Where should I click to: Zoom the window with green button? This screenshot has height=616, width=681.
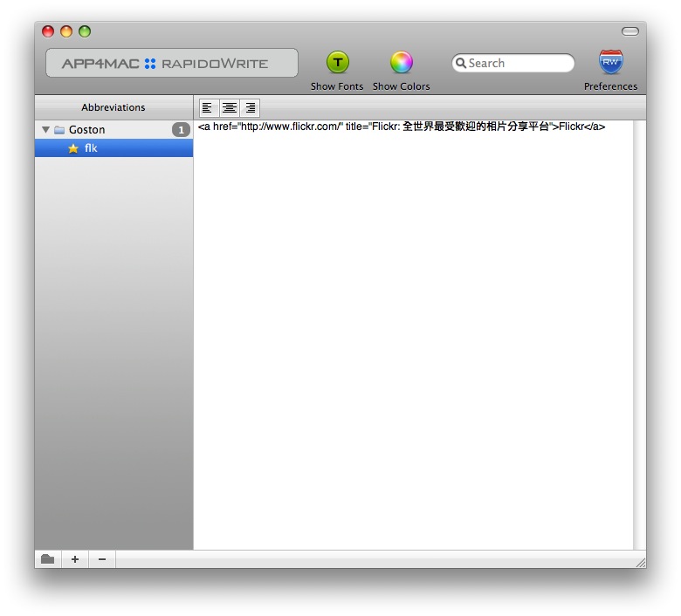[85, 31]
